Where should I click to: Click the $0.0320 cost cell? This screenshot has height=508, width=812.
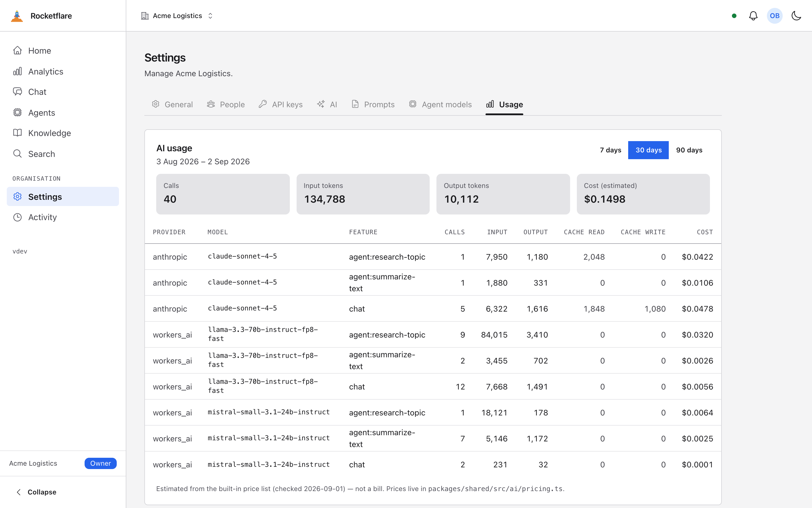point(697,335)
